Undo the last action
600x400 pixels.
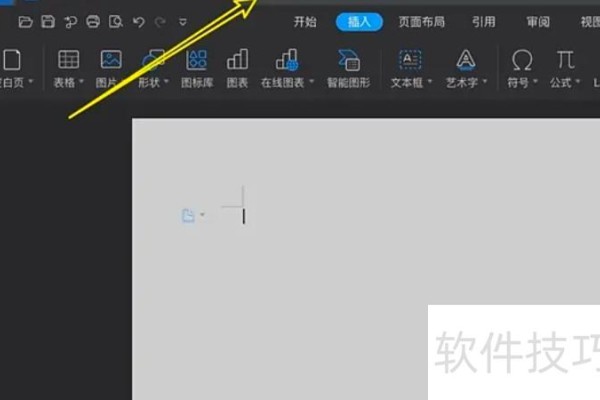(139, 22)
